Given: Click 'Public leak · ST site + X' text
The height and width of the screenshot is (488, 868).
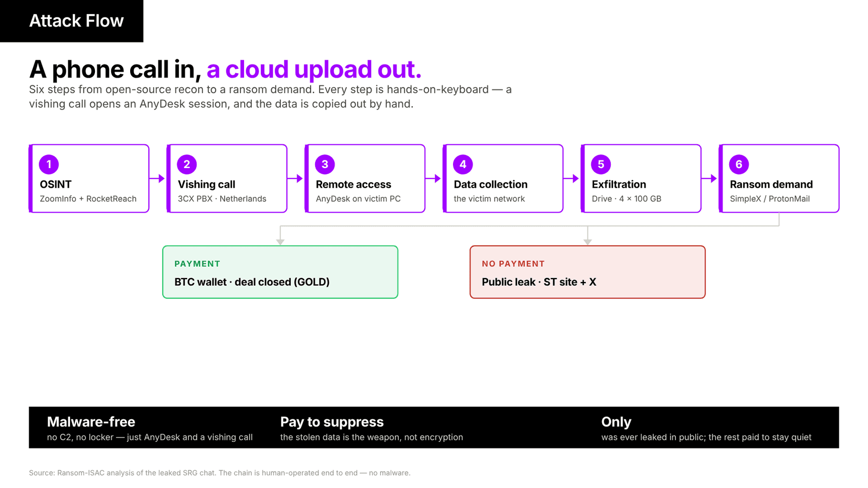Looking at the screenshot, I should [539, 282].
